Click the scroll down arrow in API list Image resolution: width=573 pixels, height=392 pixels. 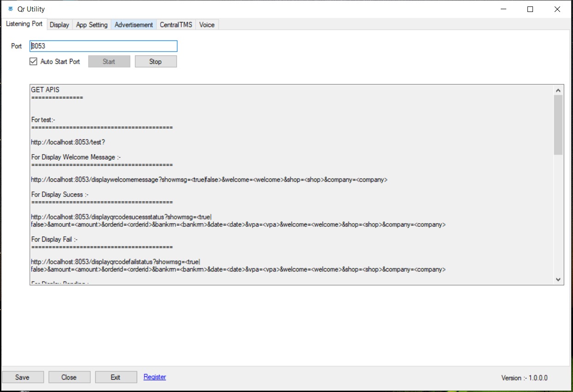coord(558,279)
